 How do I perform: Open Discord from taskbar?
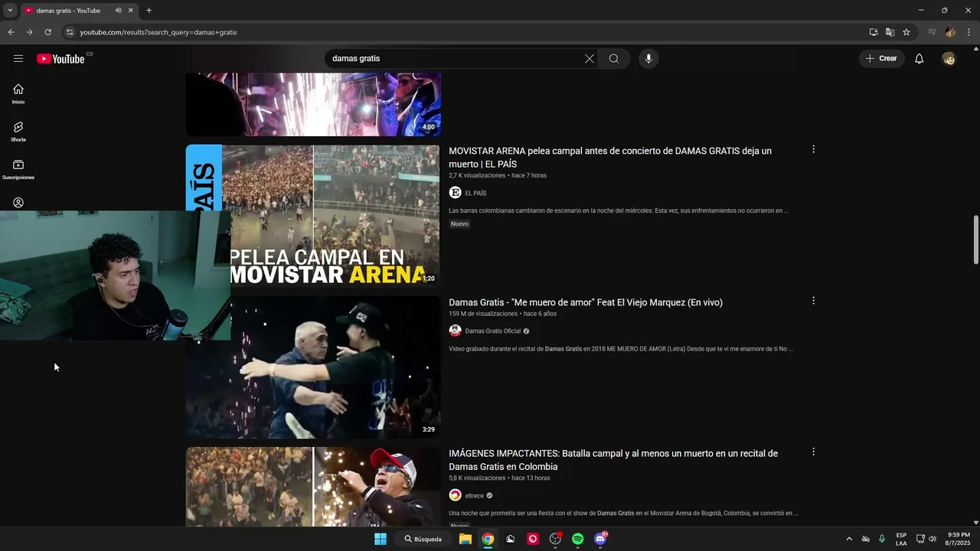pyautogui.click(x=601, y=539)
